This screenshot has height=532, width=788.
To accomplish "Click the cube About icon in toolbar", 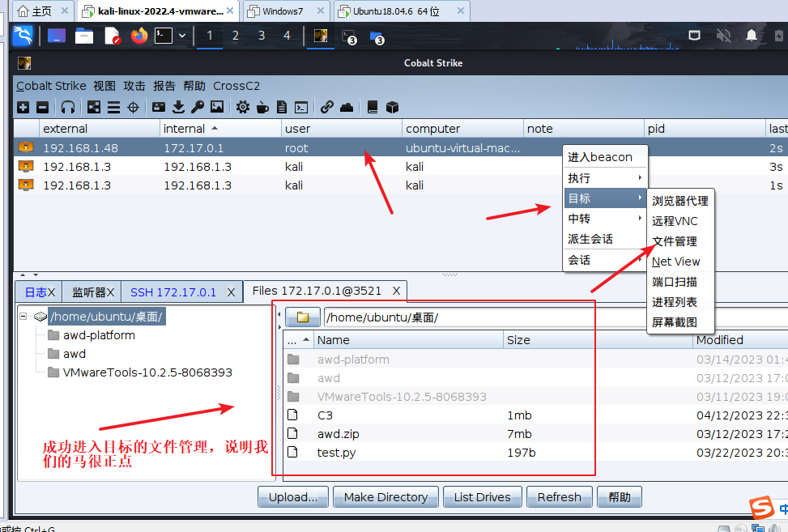I will (393, 107).
